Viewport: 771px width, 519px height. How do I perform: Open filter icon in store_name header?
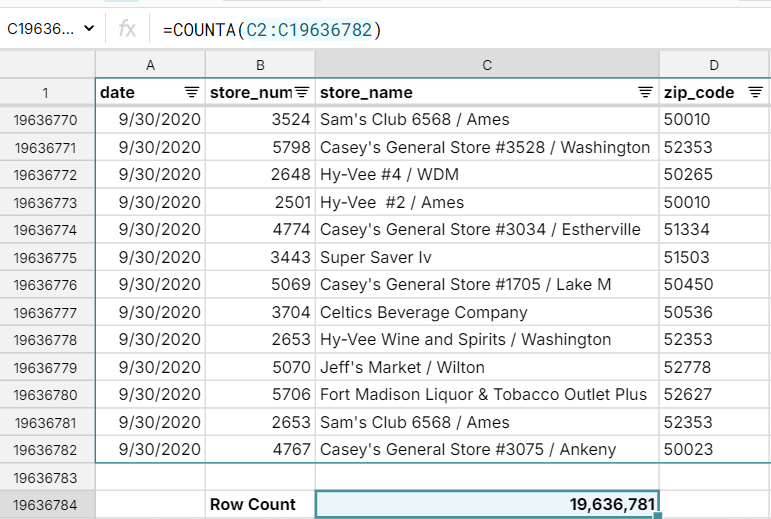tap(645, 92)
